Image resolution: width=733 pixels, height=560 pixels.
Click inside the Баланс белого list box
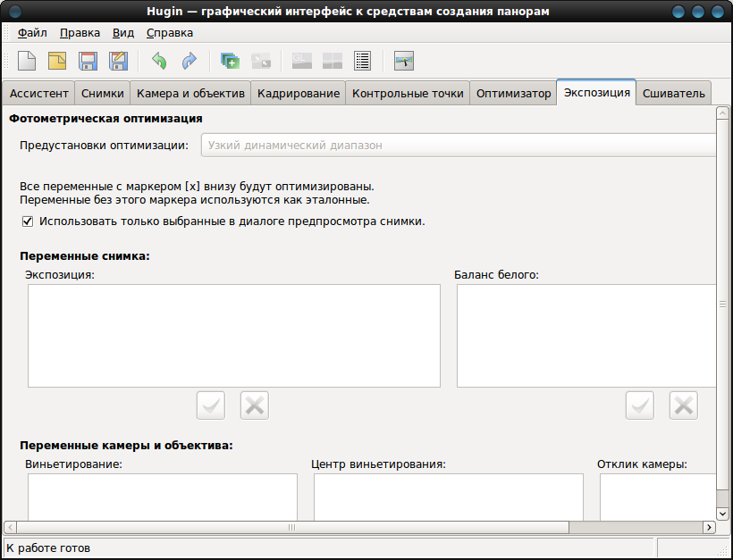tap(586, 336)
